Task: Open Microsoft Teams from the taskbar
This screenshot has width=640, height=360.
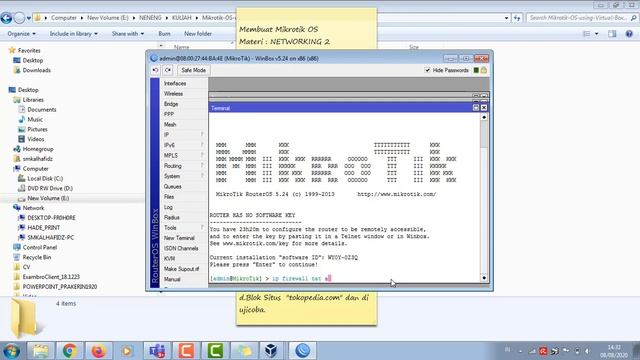Action: coord(157,351)
